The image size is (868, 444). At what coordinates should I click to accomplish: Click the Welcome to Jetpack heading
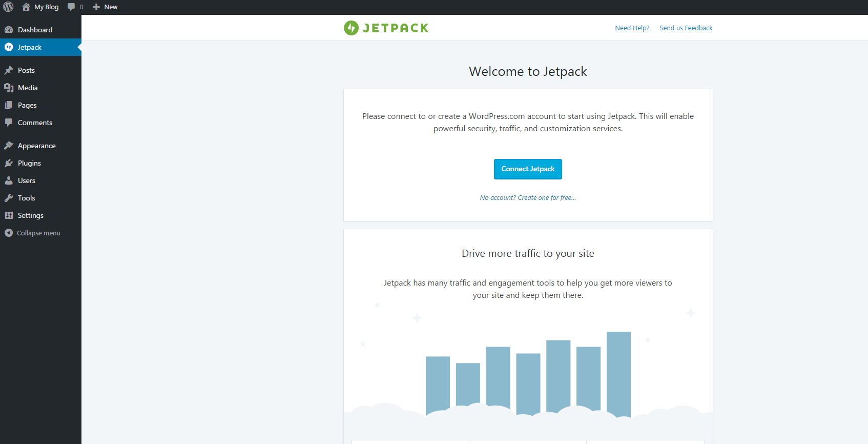pyautogui.click(x=528, y=71)
